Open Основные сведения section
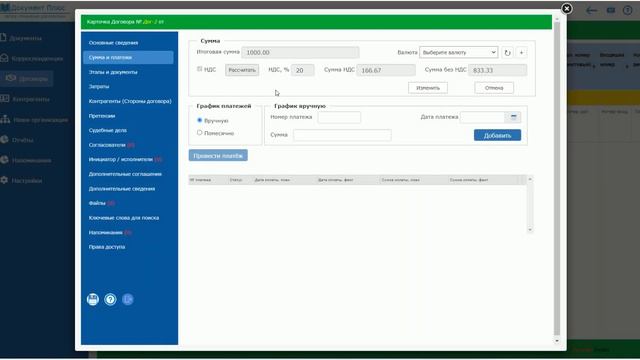The height and width of the screenshot is (360, 640). pyautogui.click(x=113, y=43)
